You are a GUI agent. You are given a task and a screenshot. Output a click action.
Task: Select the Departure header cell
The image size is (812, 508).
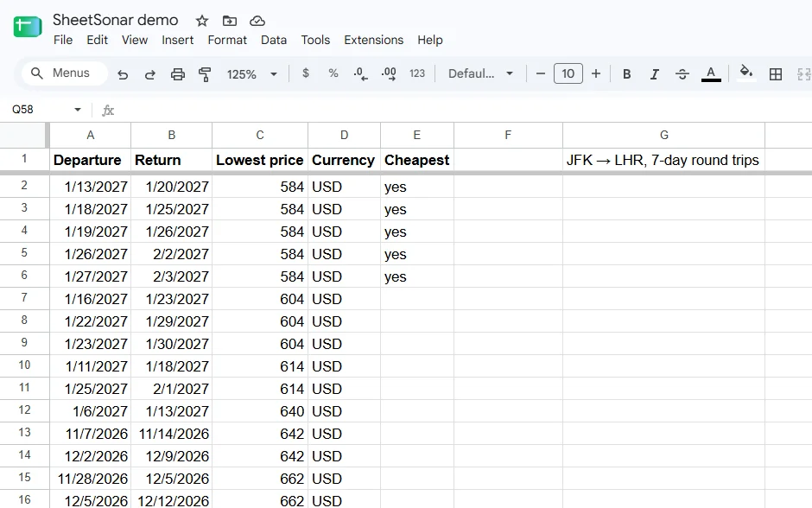(90, 160)
